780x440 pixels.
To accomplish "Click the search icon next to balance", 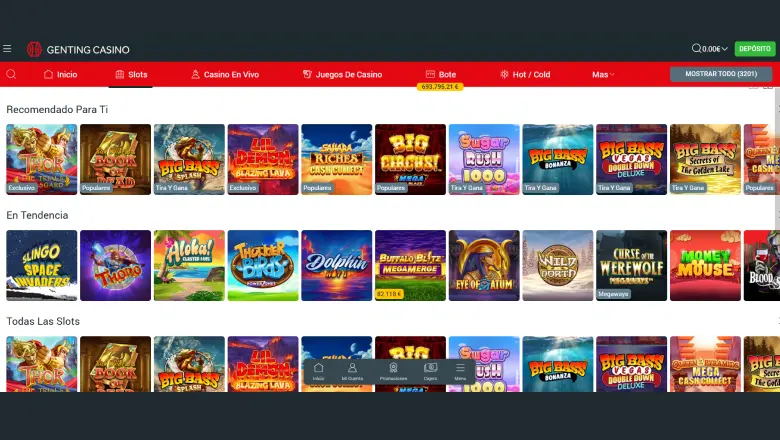I will point(696,48).
